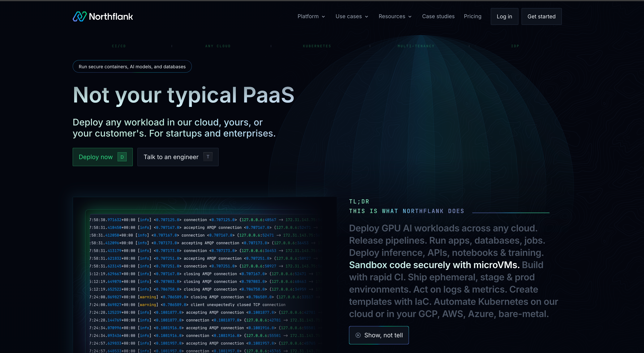Expand the Resources dropdown chevron

410,17
